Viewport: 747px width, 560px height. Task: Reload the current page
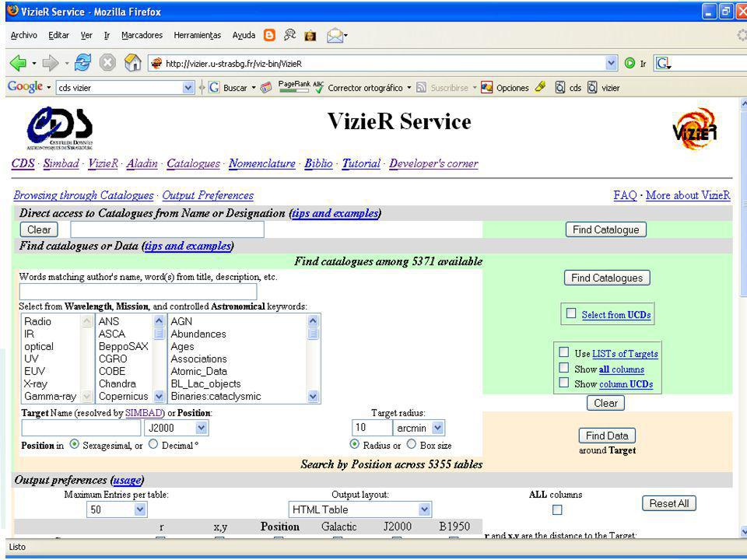pyautogui.click(x=82, y=63)
